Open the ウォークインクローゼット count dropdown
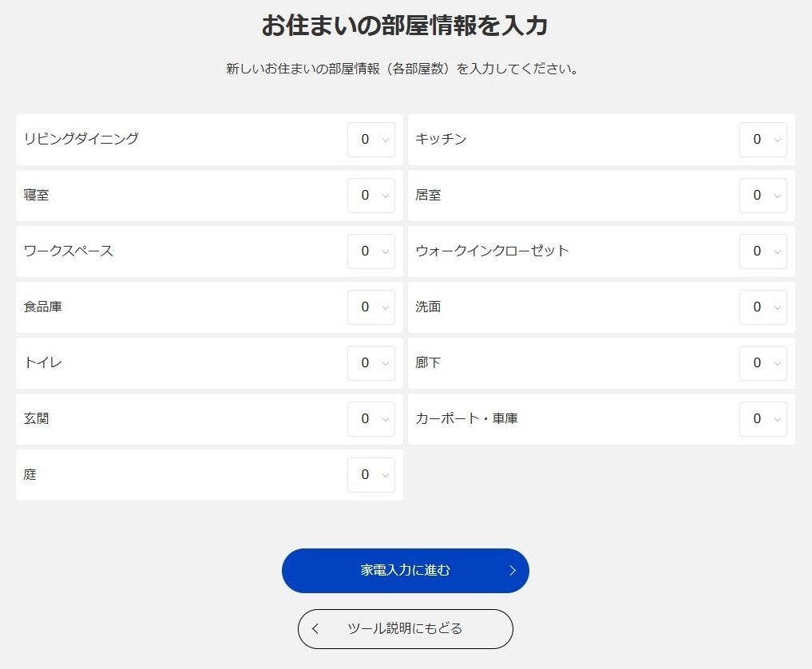The width and height of the screenshot is (812, 669). click(x=762, y=251)
